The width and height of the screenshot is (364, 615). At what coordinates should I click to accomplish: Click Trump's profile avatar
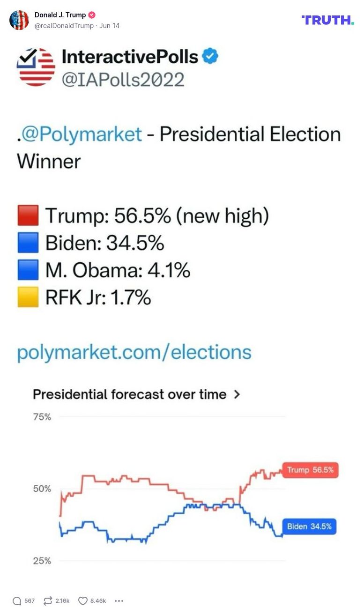pyautogui.click(x=20, y=20)
